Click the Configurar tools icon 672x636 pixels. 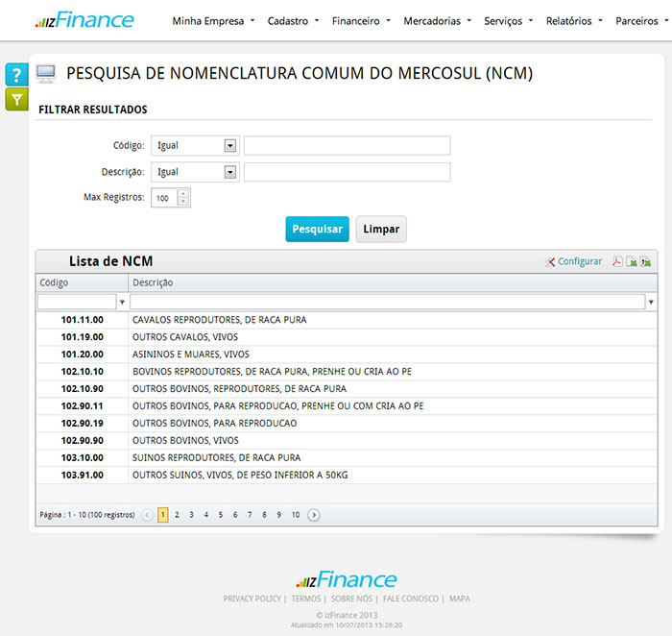coord(550,261)
